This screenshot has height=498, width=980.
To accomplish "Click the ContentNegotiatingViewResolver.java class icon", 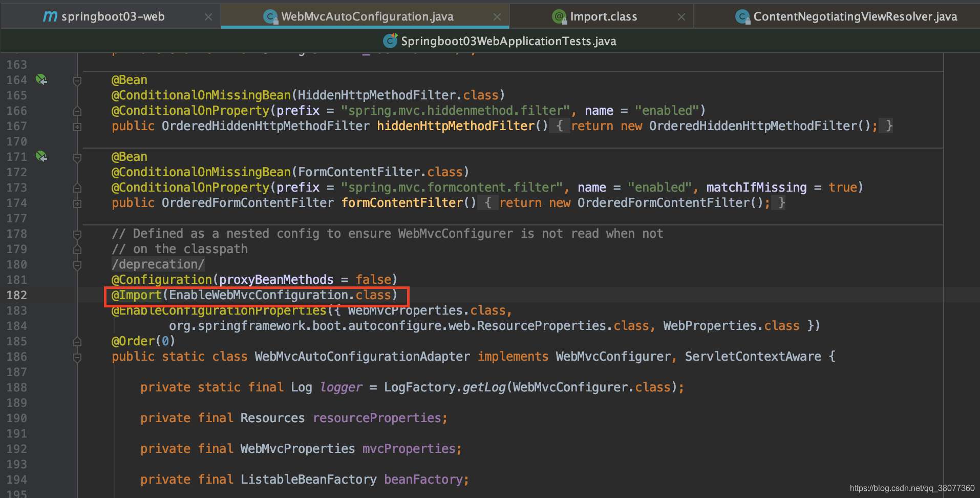I will pos(743,17).
